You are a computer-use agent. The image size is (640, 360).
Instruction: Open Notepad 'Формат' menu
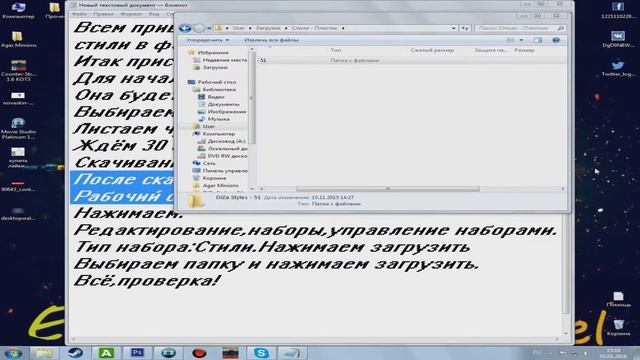(131, 14)
